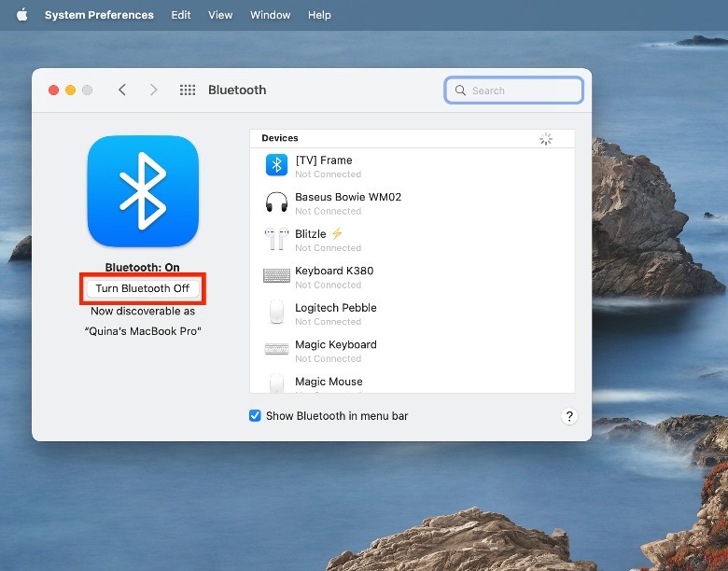Click the large Bluetooth logo

tap(143, 190)
